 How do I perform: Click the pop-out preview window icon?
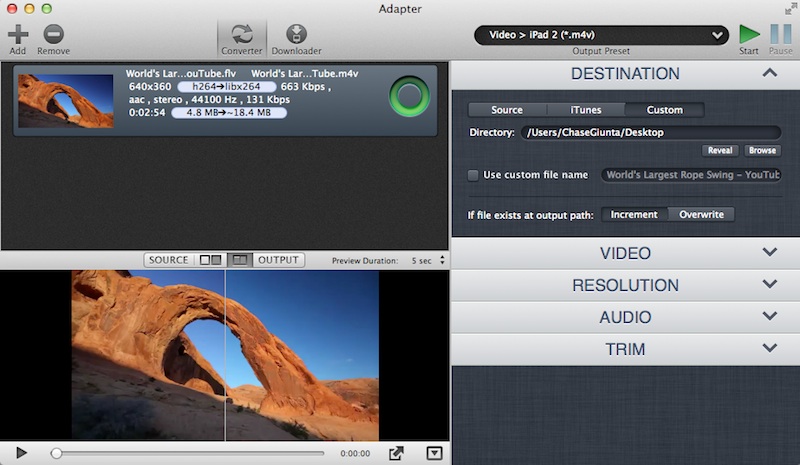pos(396,453)
